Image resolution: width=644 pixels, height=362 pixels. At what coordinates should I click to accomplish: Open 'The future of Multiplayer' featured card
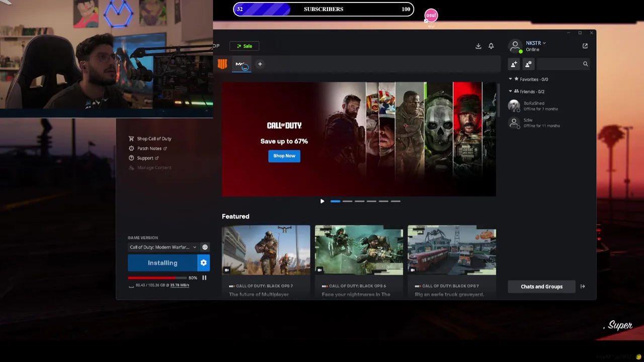click(x=266, y=261)
